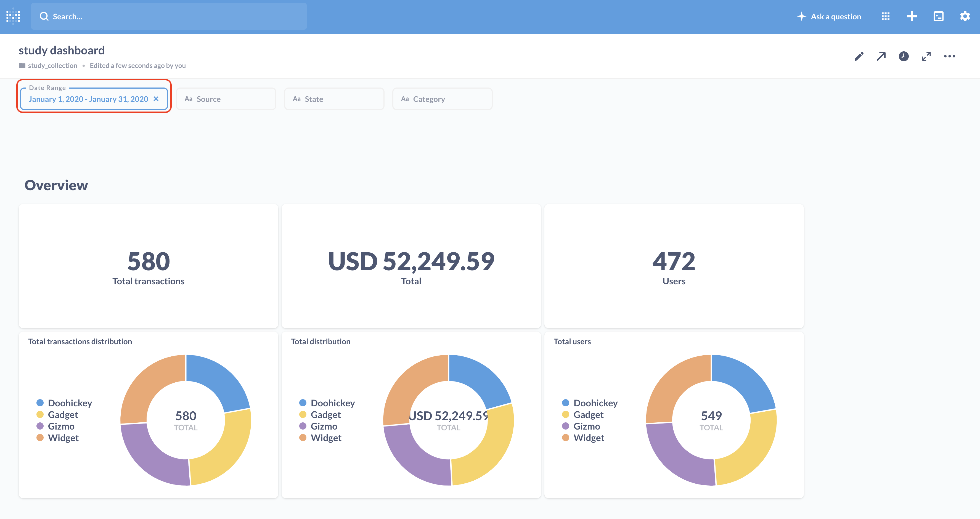Open Total users card title

(572, 341)
